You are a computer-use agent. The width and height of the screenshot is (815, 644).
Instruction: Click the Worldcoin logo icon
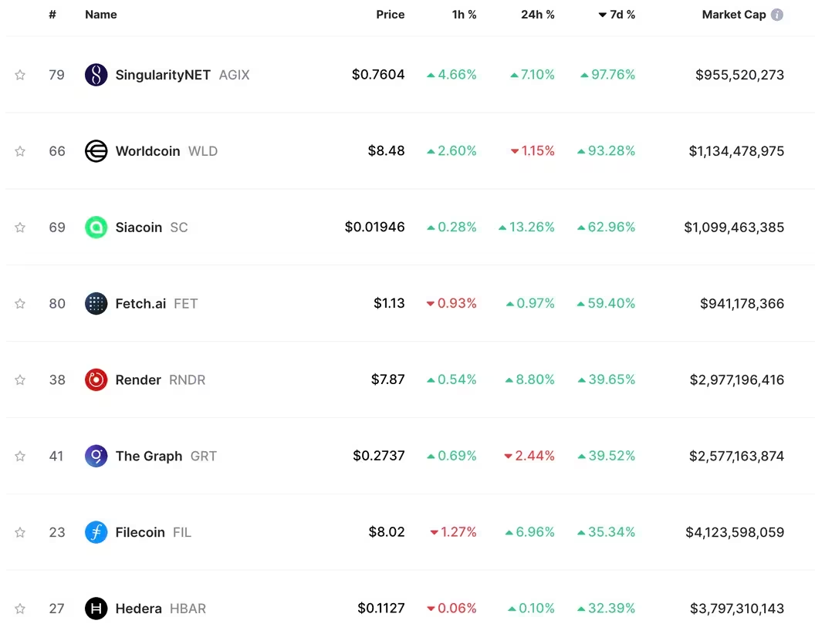point(96,151)
